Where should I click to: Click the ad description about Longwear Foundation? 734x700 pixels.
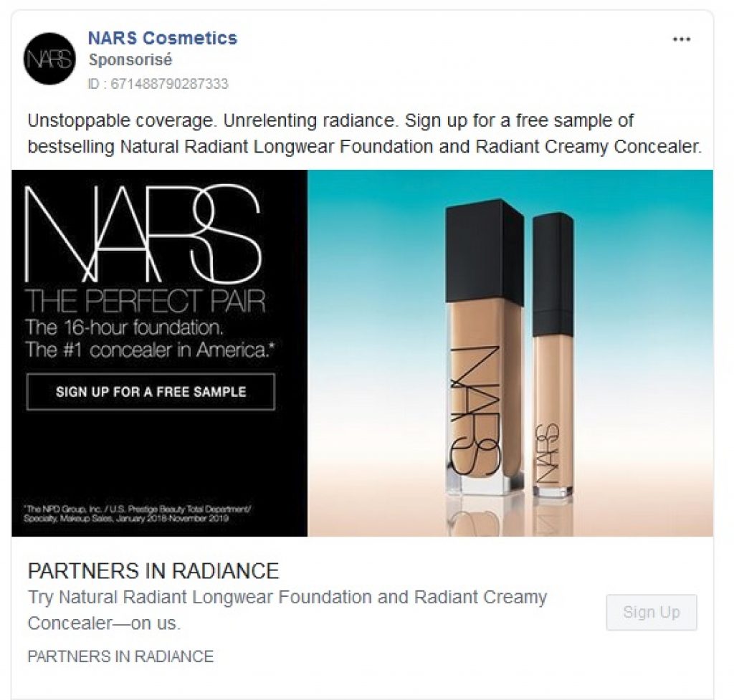point(287,610)
